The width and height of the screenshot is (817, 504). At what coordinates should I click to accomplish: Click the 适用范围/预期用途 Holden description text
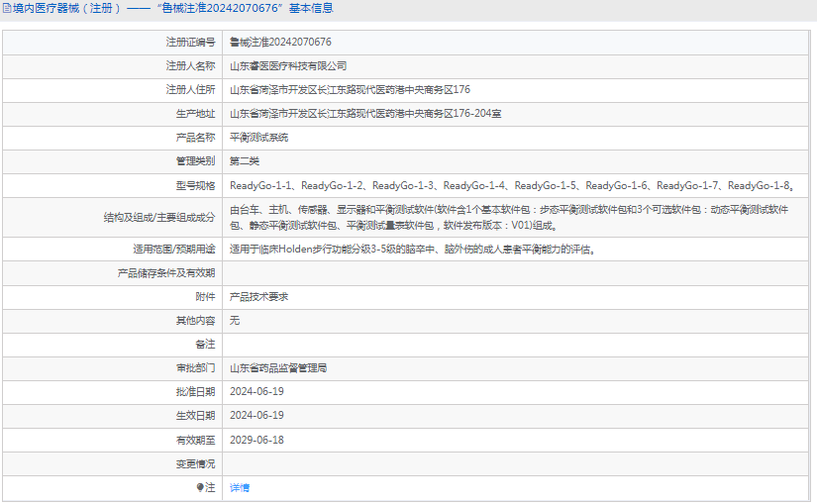click(x=412, y=250)
